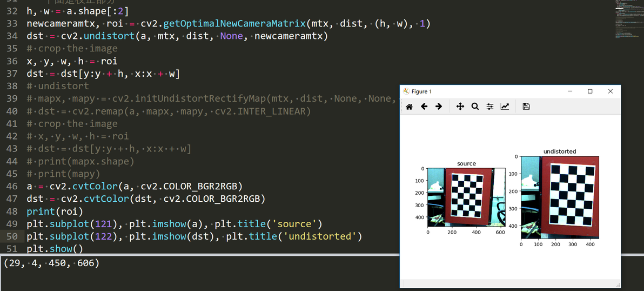This screenshot has height=291, width=644.
Task: Activate the Pan axes tool
Action: (460, 107)
